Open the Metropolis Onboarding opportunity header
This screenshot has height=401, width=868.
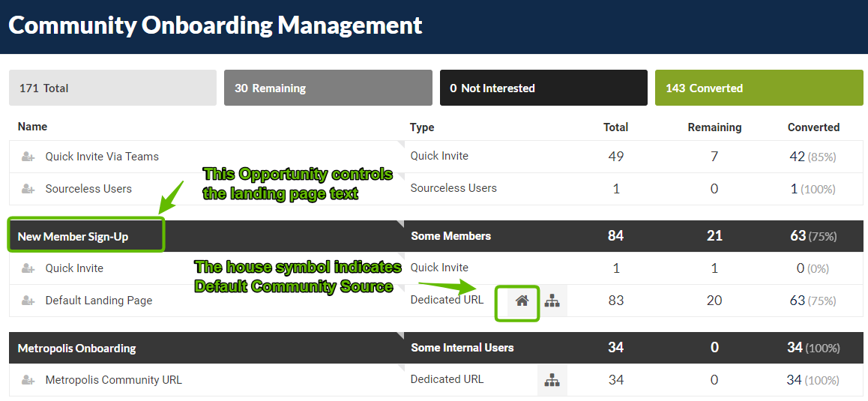point(77,349)
